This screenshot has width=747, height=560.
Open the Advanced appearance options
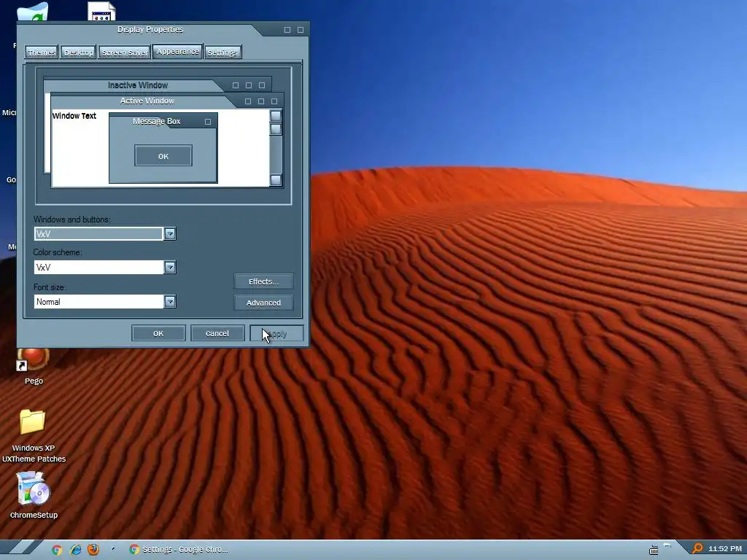[263, 303]
